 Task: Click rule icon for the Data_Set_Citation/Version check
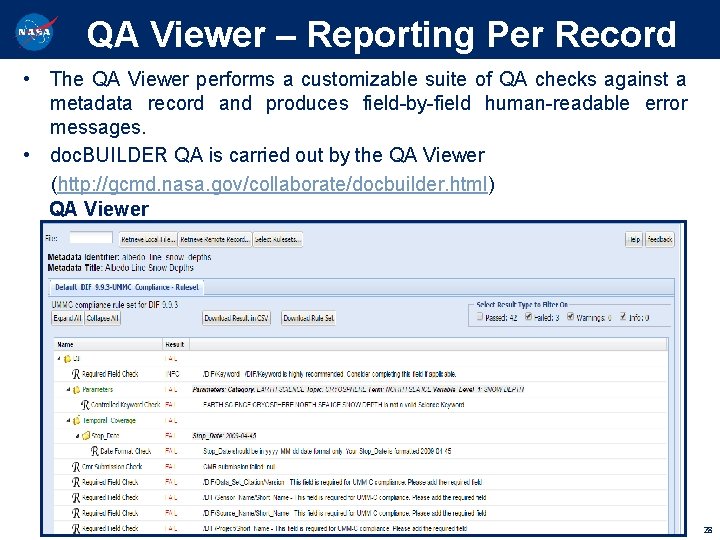coord(76,483)
